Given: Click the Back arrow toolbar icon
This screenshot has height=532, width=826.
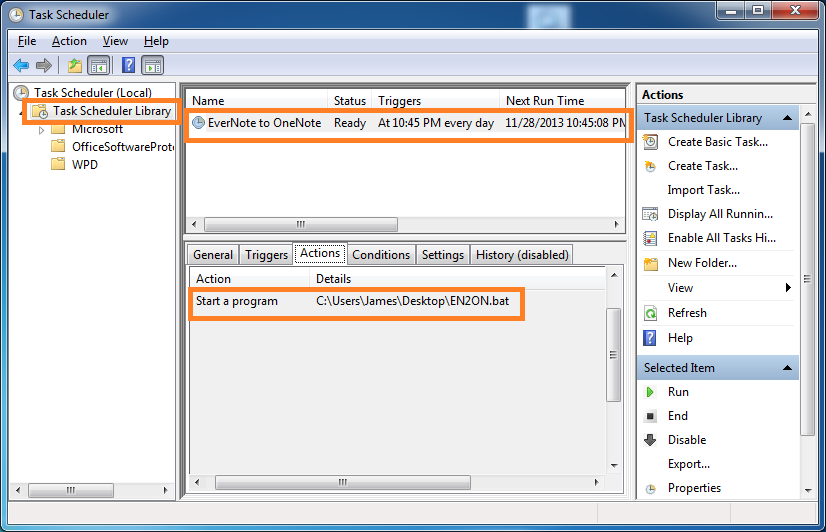Looking at the screenshot, I should coord(21,65).
